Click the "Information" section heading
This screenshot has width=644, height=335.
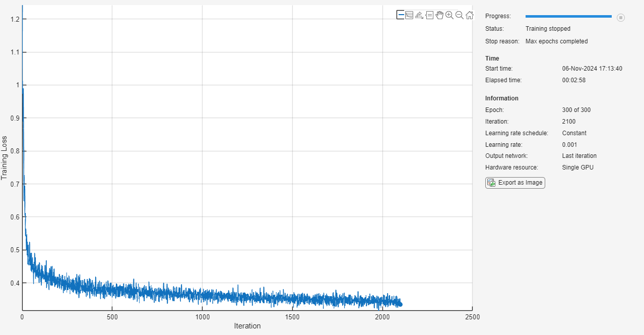[x=502, y=98]
